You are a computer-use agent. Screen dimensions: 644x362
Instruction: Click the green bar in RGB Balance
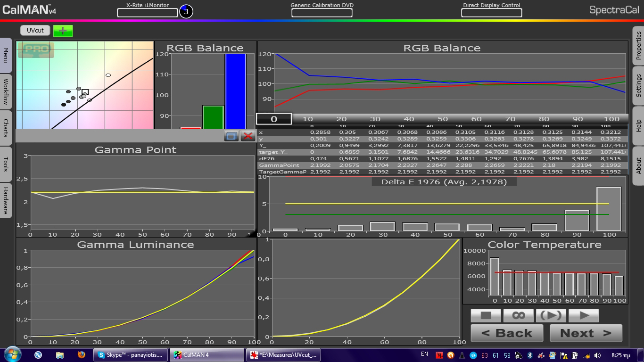213,117
